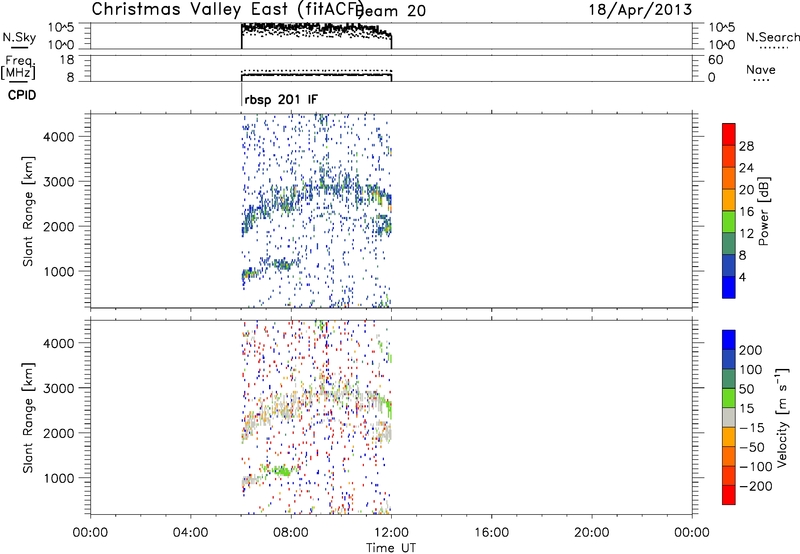Click the '24' label on the Power colorbar
800x554 pixels.
click(x=746, y=168)
